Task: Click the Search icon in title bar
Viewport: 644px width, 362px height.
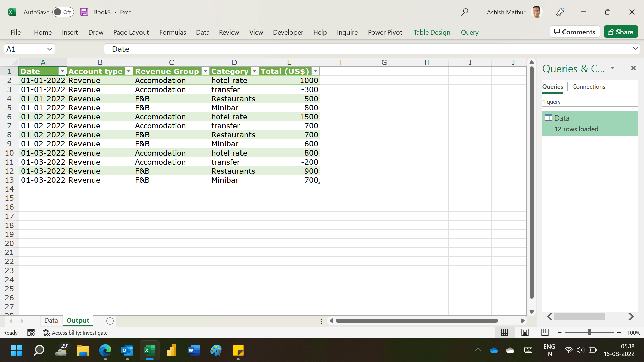Action: pos(465,12)
